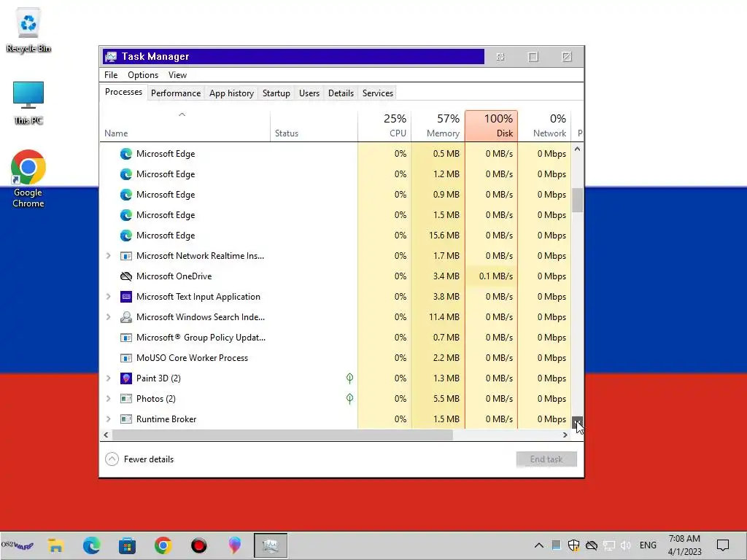Screen dimensions: 747x560
Task: Switch to the Performance tab
Action: point(176,93)
